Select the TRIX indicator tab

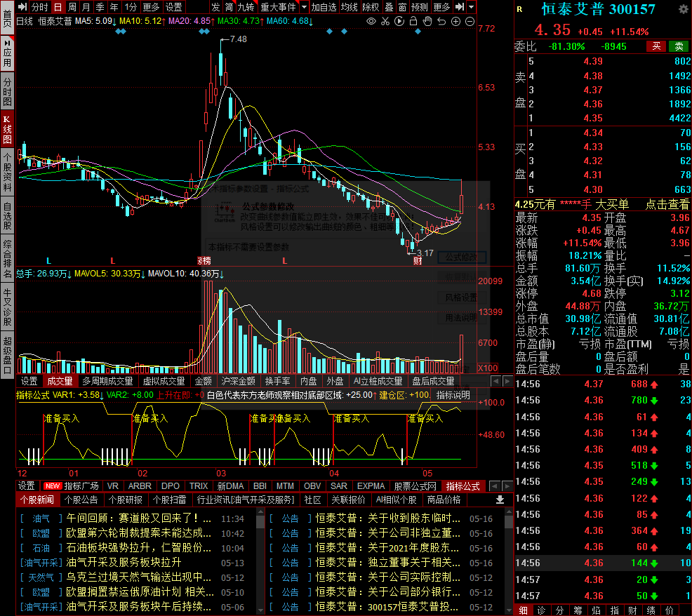click(199, 486)
